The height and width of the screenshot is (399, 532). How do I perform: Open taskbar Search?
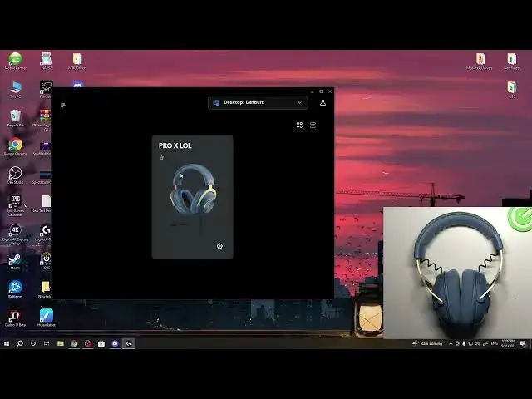click(x=20, y=343)
